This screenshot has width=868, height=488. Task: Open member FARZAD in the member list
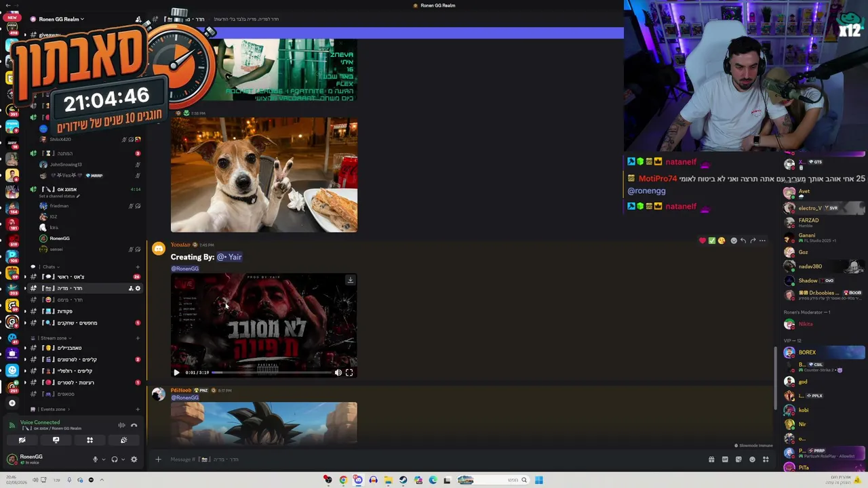(824, 222)
